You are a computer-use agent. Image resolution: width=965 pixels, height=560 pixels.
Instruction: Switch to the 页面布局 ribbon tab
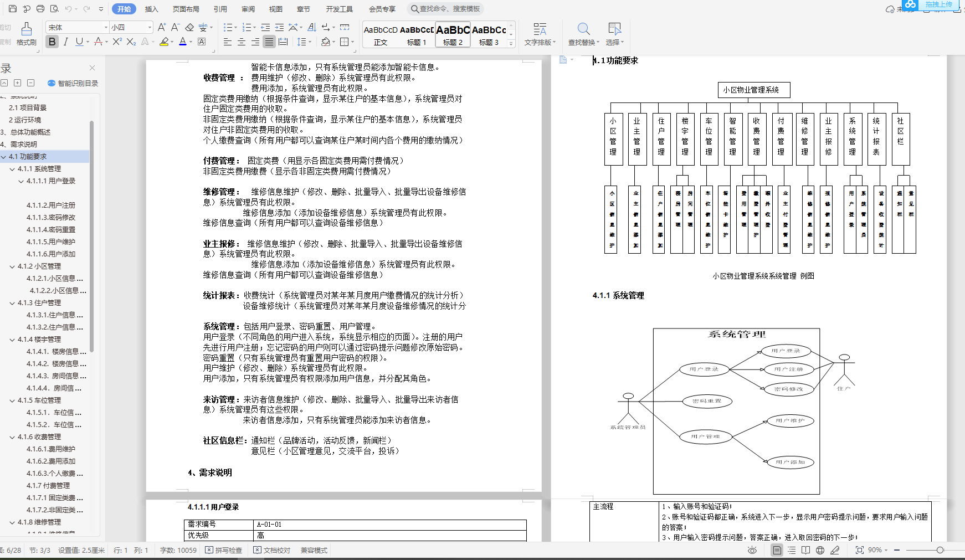click(x=186, y=9)
